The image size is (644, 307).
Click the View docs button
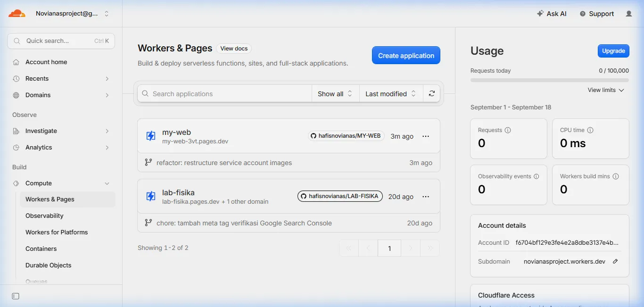pos(234,49)
